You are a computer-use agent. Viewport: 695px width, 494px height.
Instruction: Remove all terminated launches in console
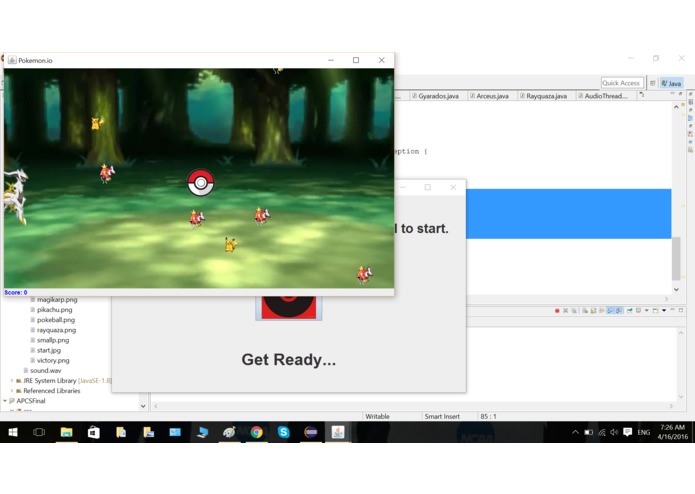[574, 311]
